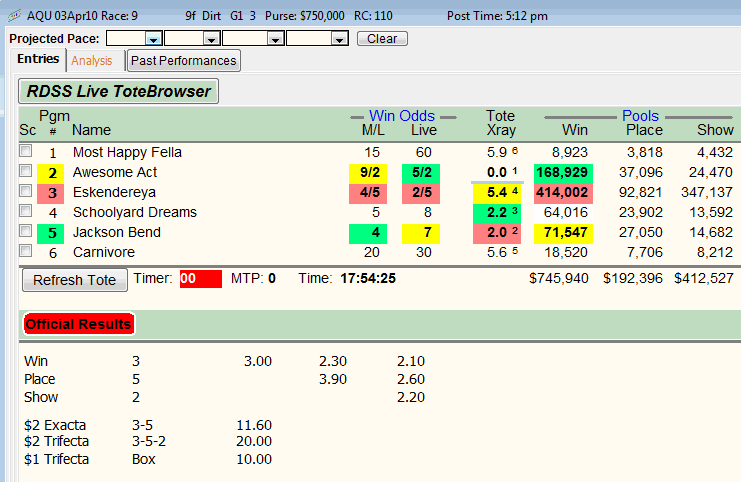This screenshot has width=741, height=482.
Task: Switch to the Analysis tab
Action: coord(92,61)
